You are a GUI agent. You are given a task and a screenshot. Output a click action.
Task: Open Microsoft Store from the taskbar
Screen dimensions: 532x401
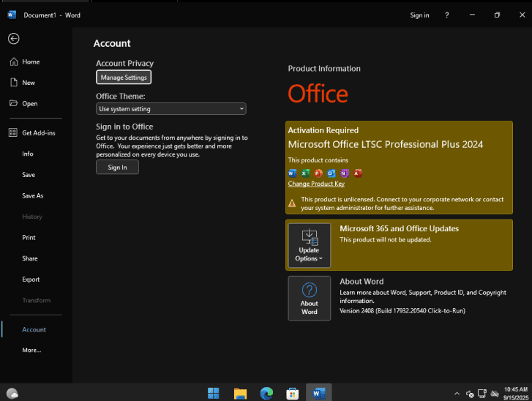point(293,393)
